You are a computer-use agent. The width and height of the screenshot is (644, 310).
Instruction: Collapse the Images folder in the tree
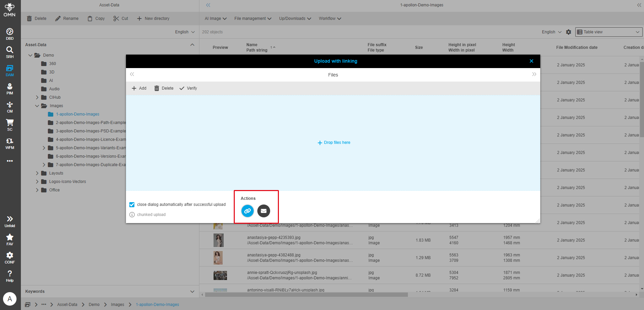click(37, 105)
